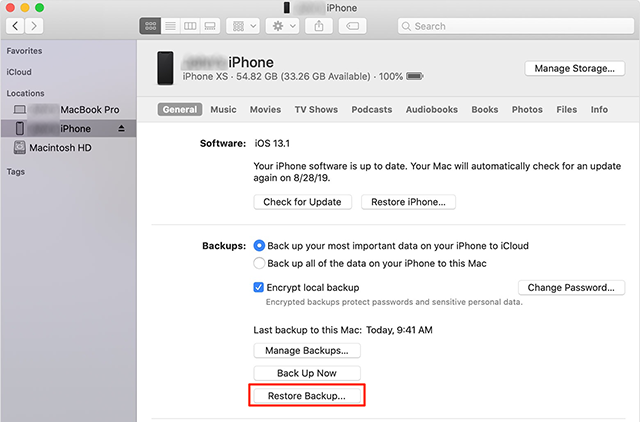
Task: Select back up to this Mac option
Action: 260,263
